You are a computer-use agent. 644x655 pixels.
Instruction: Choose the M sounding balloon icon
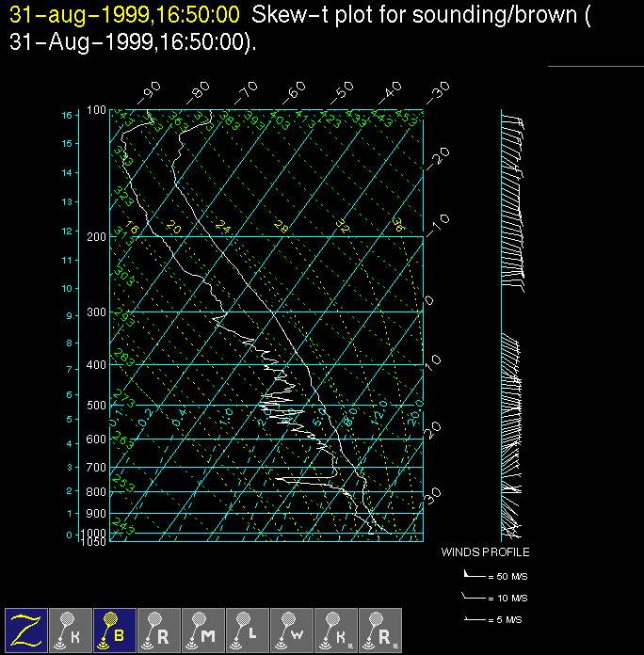tap(203, 630)
